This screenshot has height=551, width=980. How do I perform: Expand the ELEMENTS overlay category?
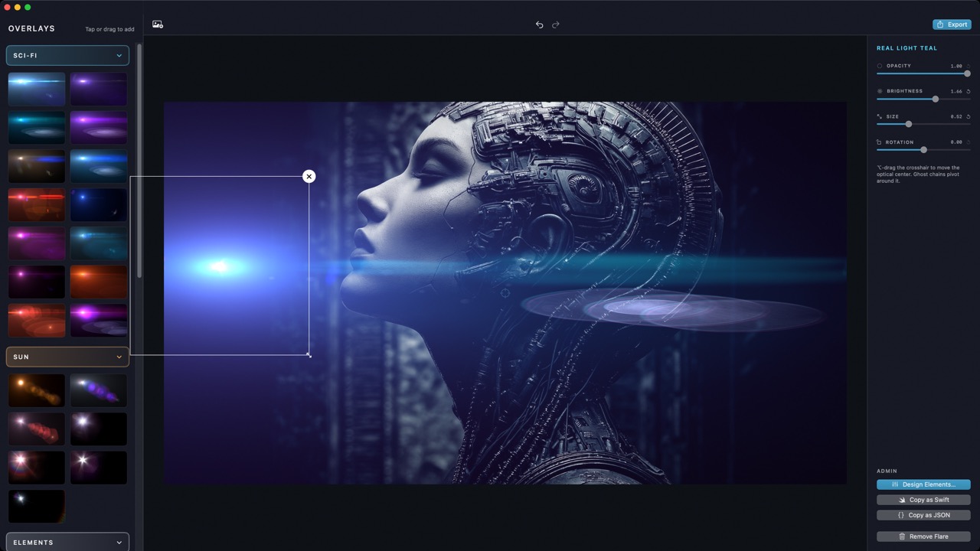point(67,543)
